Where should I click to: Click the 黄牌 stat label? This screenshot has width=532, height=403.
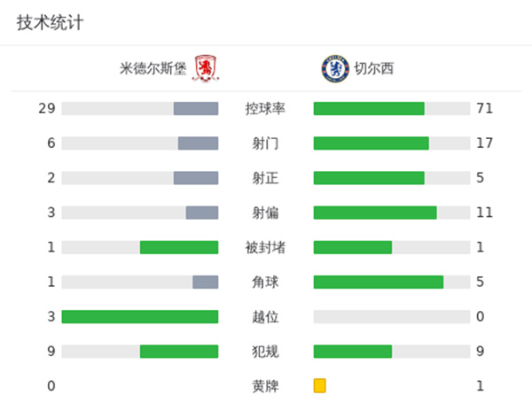click(265, 385)
